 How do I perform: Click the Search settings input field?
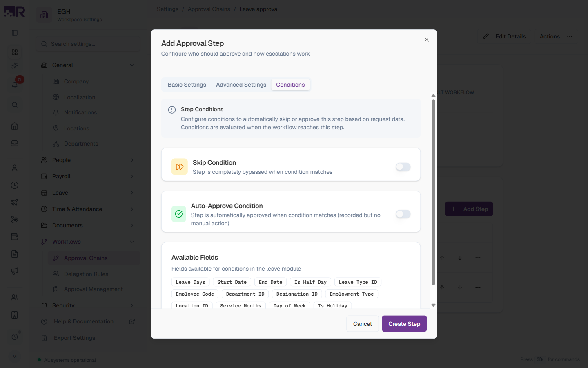tap(88, 44)
